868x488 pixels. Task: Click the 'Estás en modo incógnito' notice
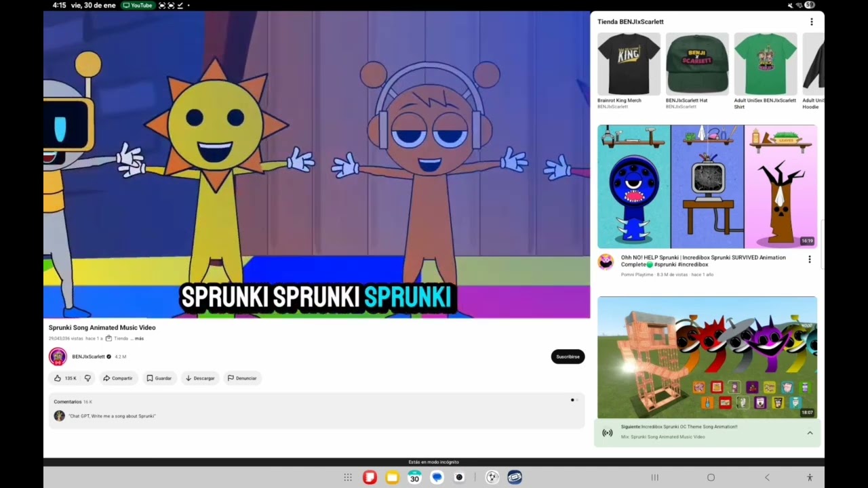coord(434,462)
